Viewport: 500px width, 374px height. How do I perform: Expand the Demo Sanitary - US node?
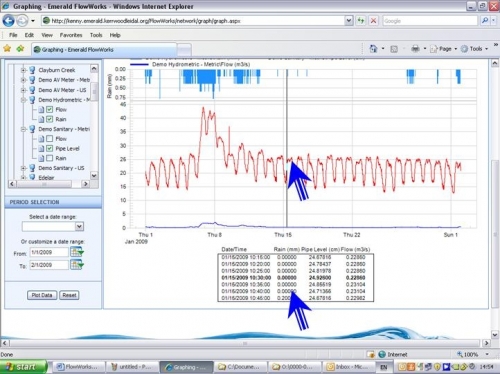[23, 168]
